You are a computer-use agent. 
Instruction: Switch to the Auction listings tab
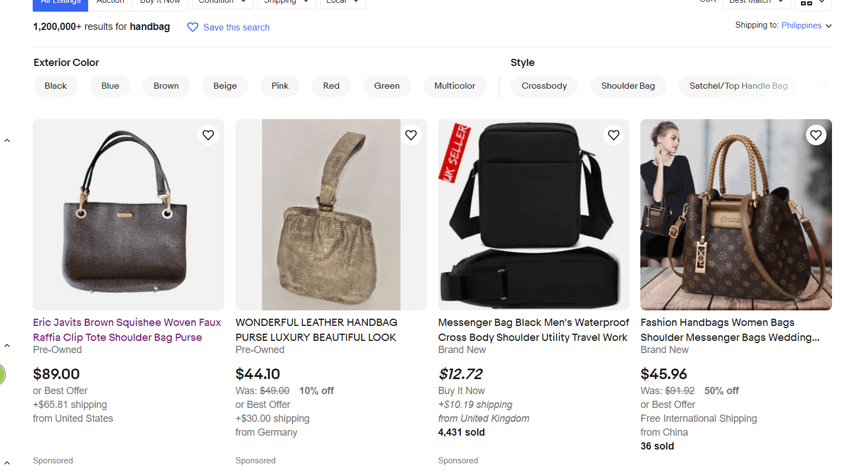tap(110, 3)
